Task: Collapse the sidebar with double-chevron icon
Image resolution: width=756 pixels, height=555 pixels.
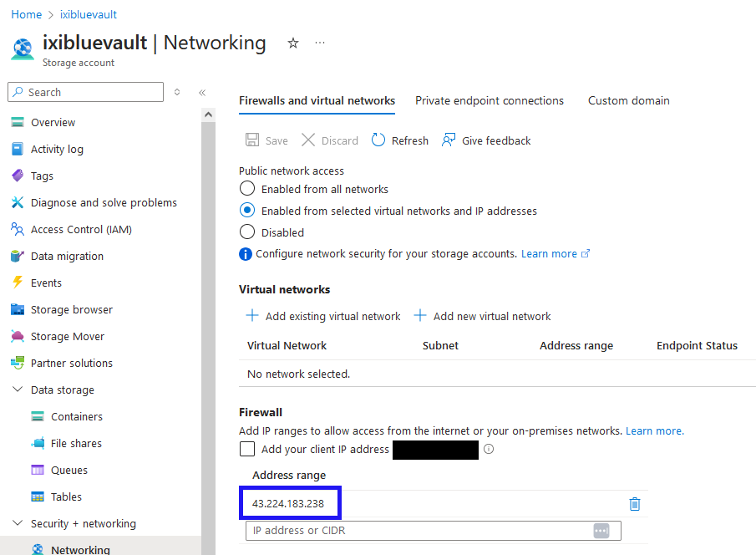Action: [202, 92]
